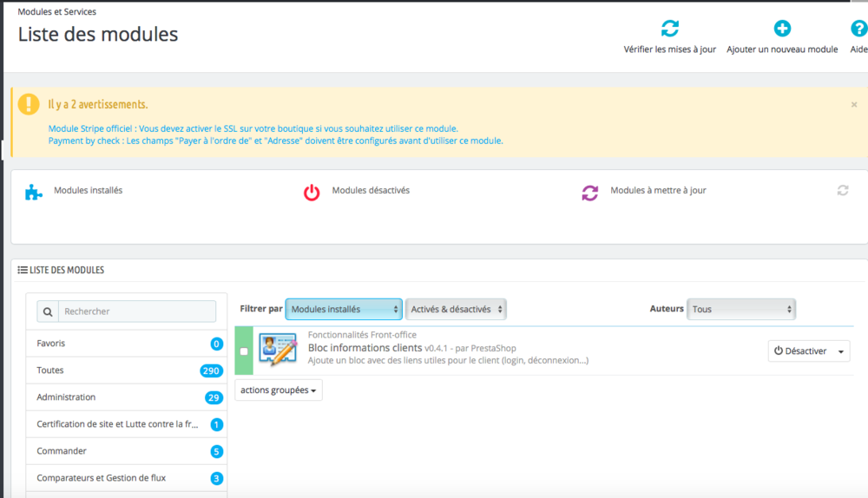The width and height of the screenshot is (868, 498).
Task: Click Fonctionnalités Front-office category text
Action: point(362,335)
